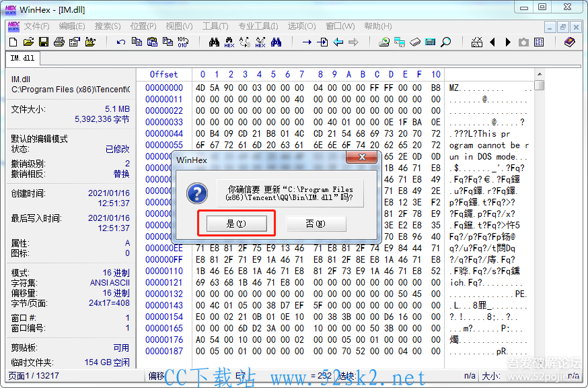Open the 位置(P) menu
Viewport: 588px width, 388px height.
pos(143,26)
